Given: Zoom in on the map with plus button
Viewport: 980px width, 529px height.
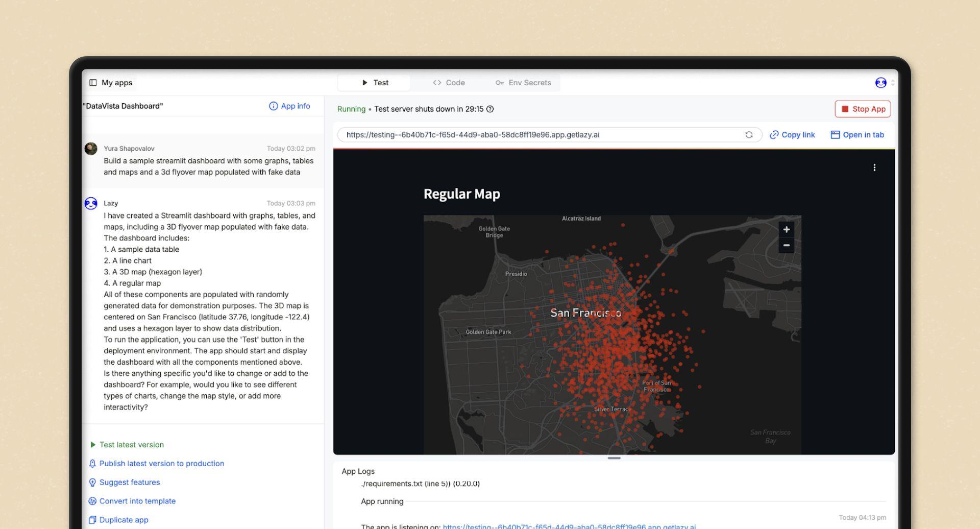Looking at the screenshot, I should (786, 230).
